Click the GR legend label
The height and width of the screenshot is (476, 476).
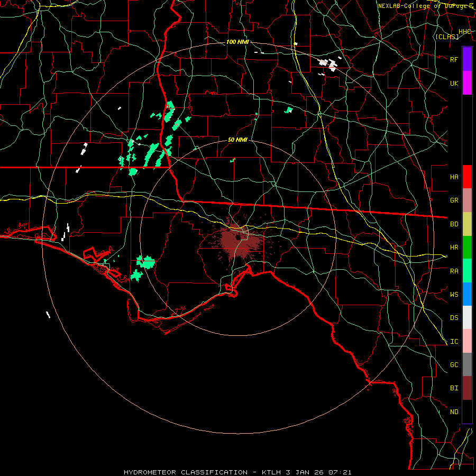(x=454, y=200)
